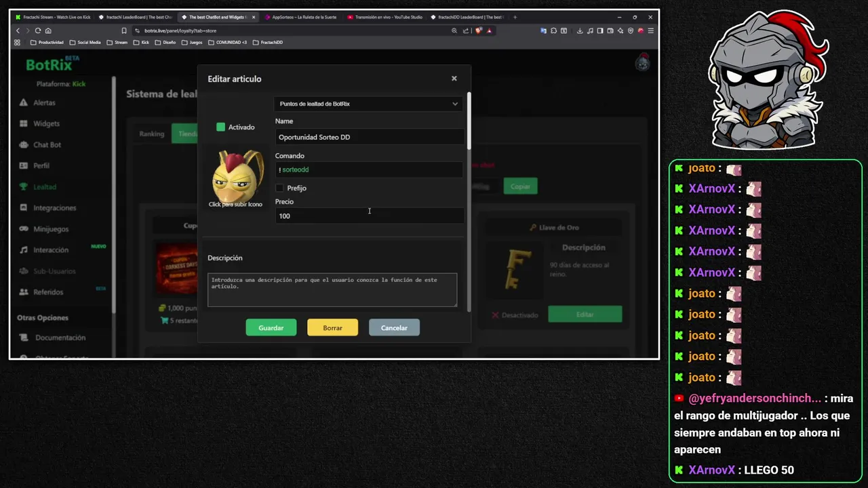Click the XArnovX LLEGO 50 chat message
This screenshot has height=488, width=868.
734,470
